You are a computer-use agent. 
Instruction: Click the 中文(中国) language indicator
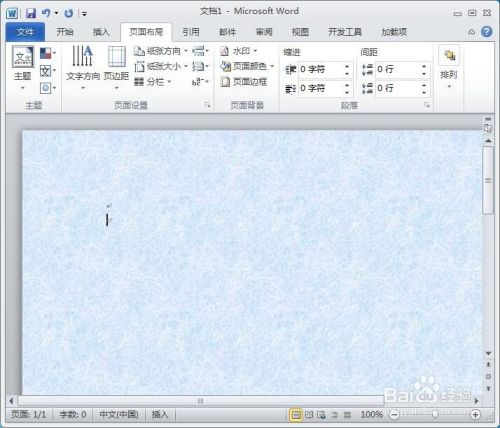tap(119, 414)
